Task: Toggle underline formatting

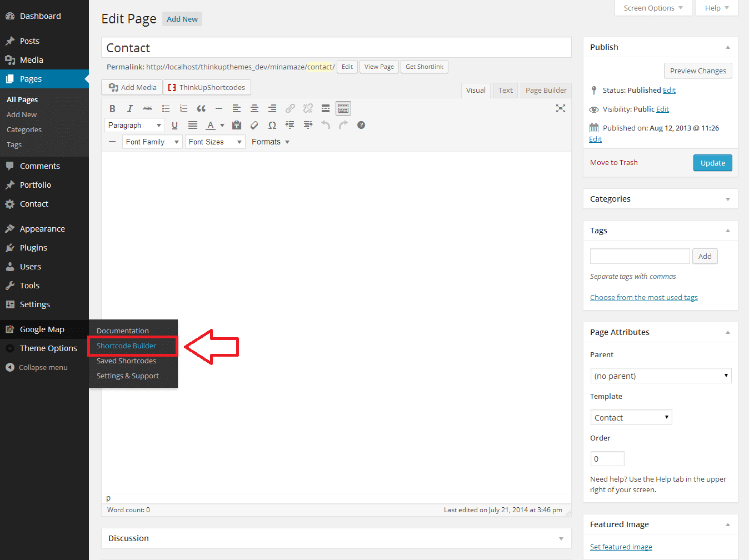Action: click(x=174, y=126)
